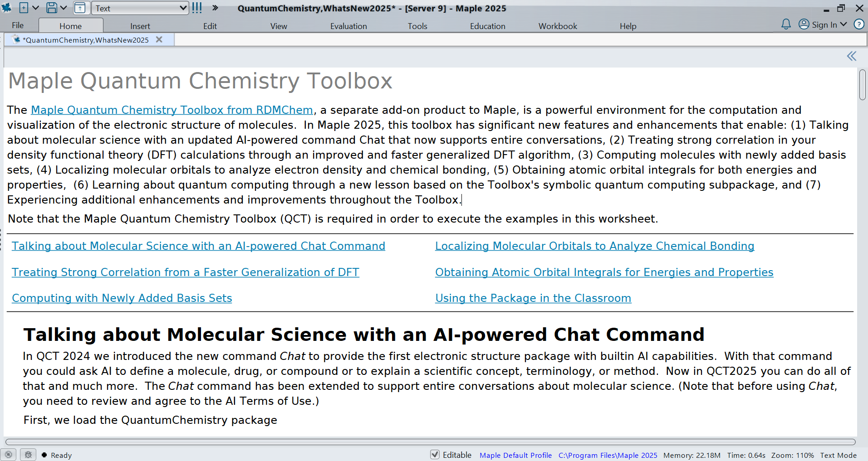Open the Text style combo box
868x461 pixels.
point(140,8)
